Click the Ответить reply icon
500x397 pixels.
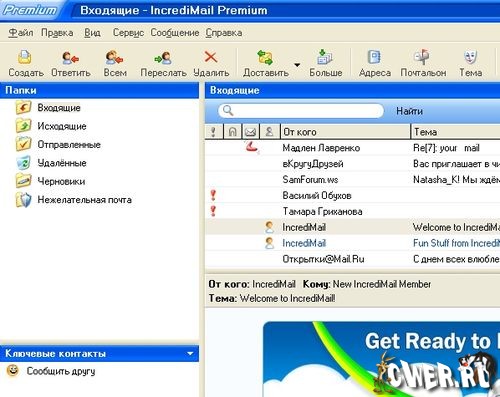[70, 57]
